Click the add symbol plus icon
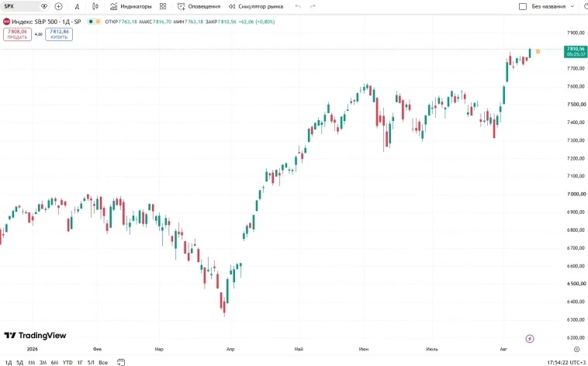The width and height of the screenshot is (588, 366). click(x=58, y=6)
